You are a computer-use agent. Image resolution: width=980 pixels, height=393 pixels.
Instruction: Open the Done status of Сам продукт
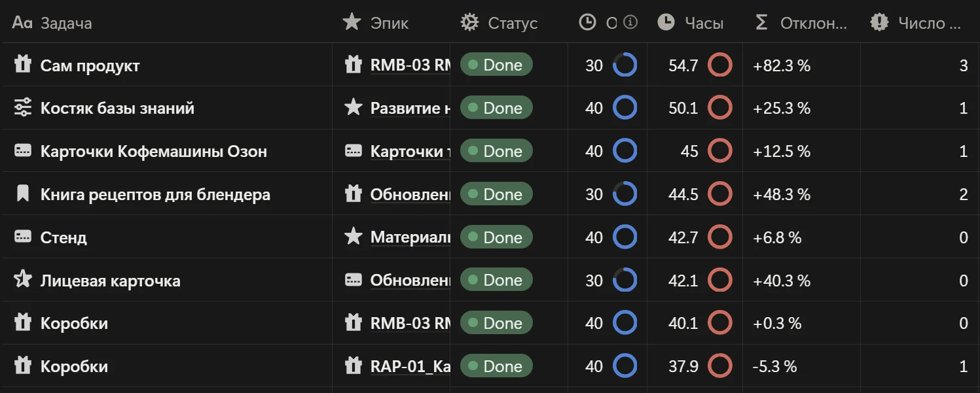(496, 65)
